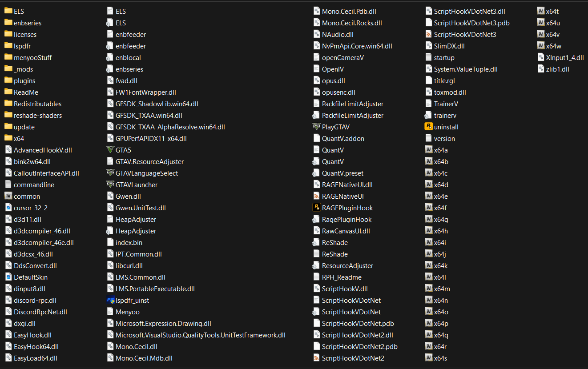Select the x64s archive icon

tap(429, 358)
